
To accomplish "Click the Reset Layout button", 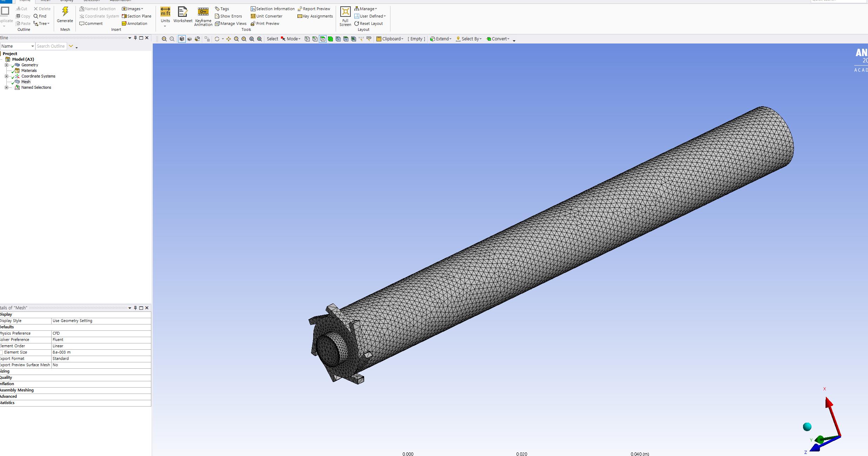I will [x=368, y=24].
